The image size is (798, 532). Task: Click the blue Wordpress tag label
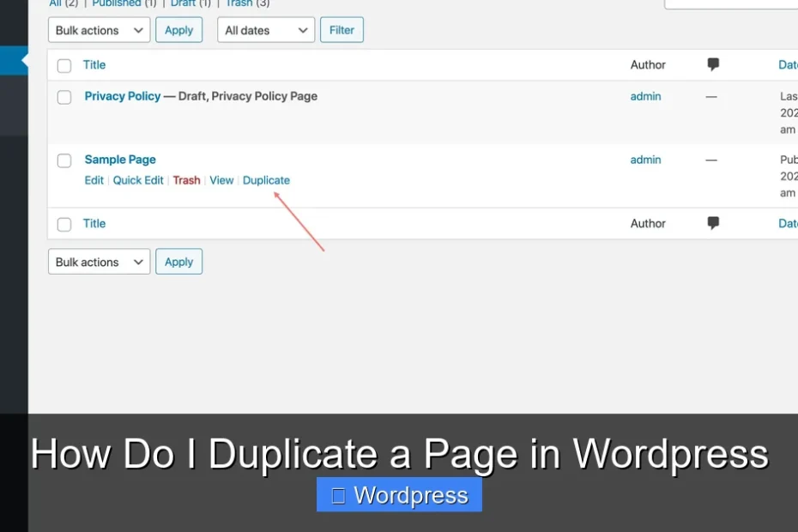click(x=400, y=494)
